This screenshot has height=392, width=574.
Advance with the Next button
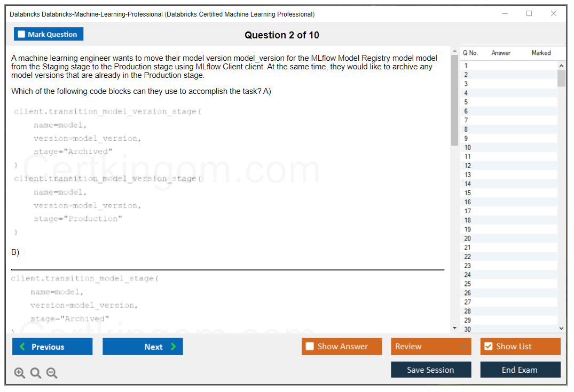(x=143, y=347)
